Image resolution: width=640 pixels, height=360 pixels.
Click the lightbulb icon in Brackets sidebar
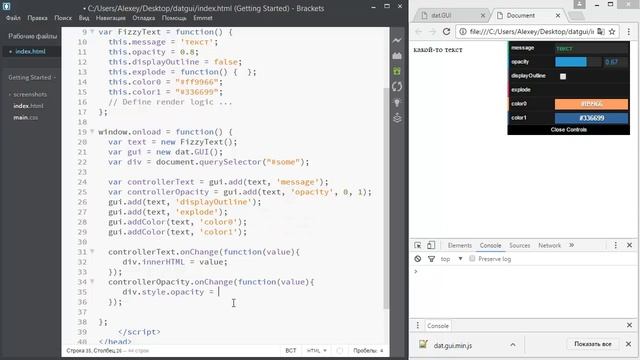397,102
